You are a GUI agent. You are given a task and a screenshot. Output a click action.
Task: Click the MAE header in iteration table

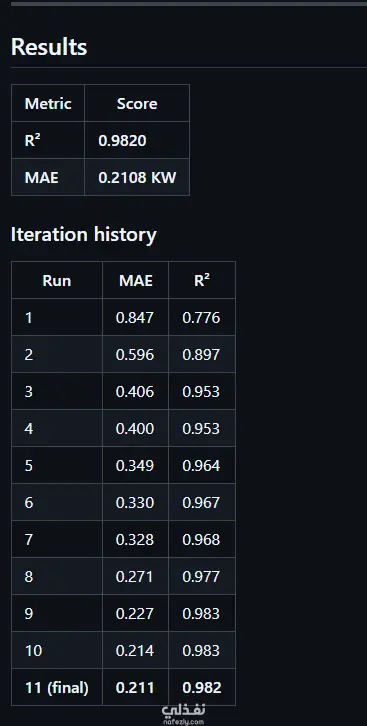click(x=136, y=281)
